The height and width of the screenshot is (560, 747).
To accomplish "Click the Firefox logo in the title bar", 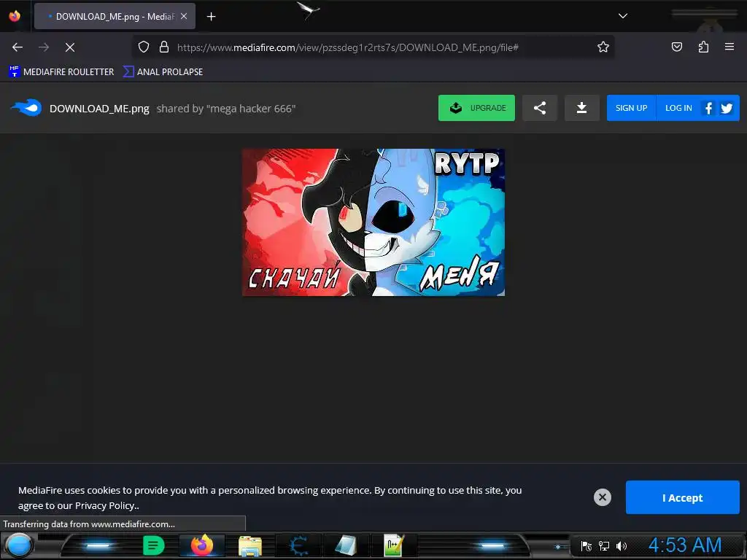I will (15, 16).
